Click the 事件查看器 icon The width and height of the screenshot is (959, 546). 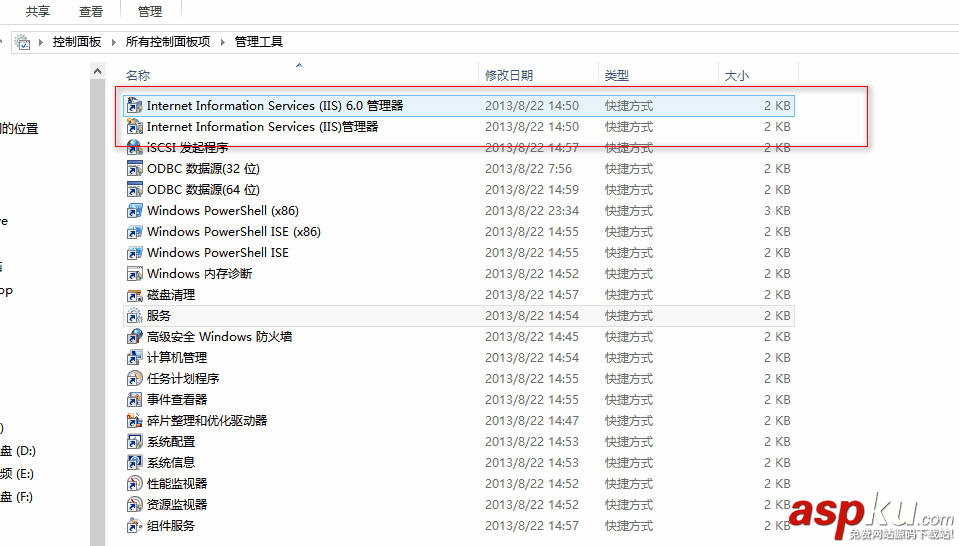tap(135, 400)
